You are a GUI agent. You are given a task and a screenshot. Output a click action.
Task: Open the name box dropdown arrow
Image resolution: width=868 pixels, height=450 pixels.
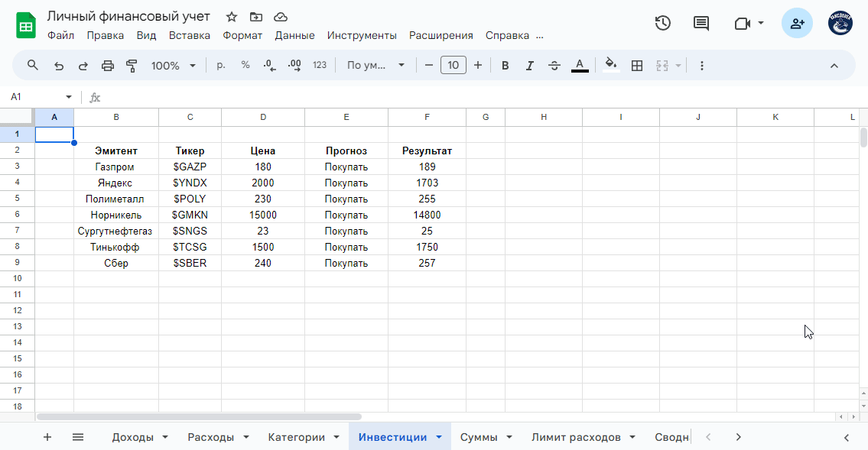click(x=69, y=97)
